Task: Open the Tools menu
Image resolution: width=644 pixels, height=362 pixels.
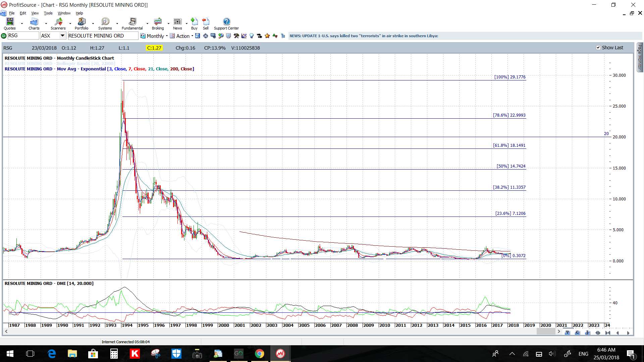Action: point(48,13)
